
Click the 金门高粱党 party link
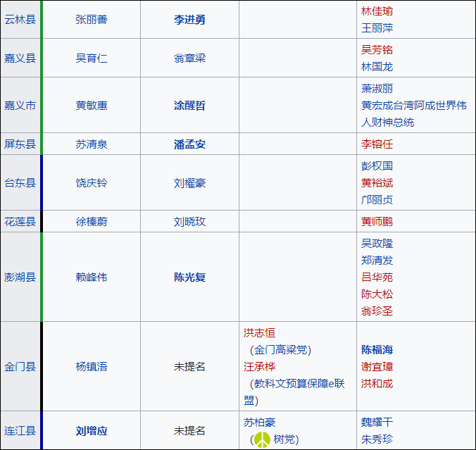click(x=280, y=350)
